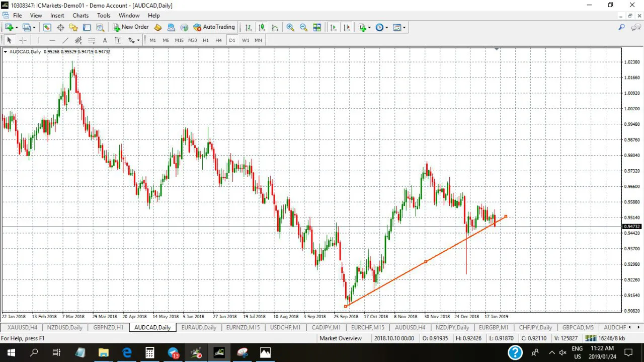The width and height of the screenshot is (644, 362).
Task: Click the orange trendline end handle
Action: pos(506,216)
